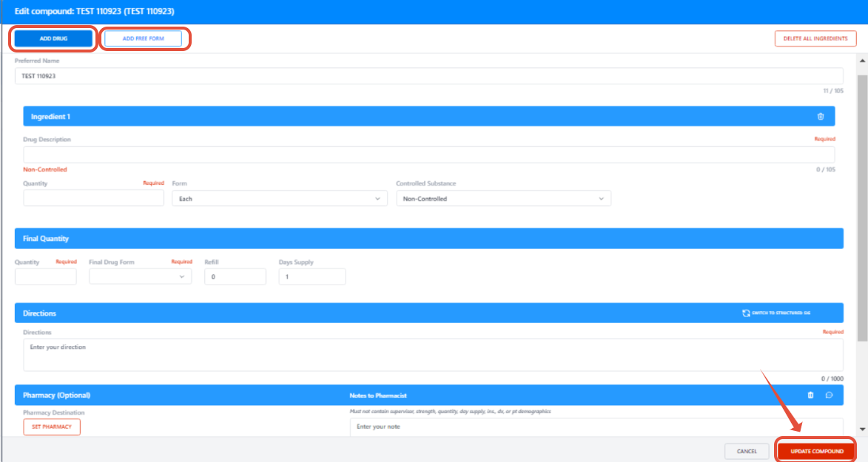Click the UPDATE COMPOUND button
The height and width of the screenshot is (462, 868).
816,452
